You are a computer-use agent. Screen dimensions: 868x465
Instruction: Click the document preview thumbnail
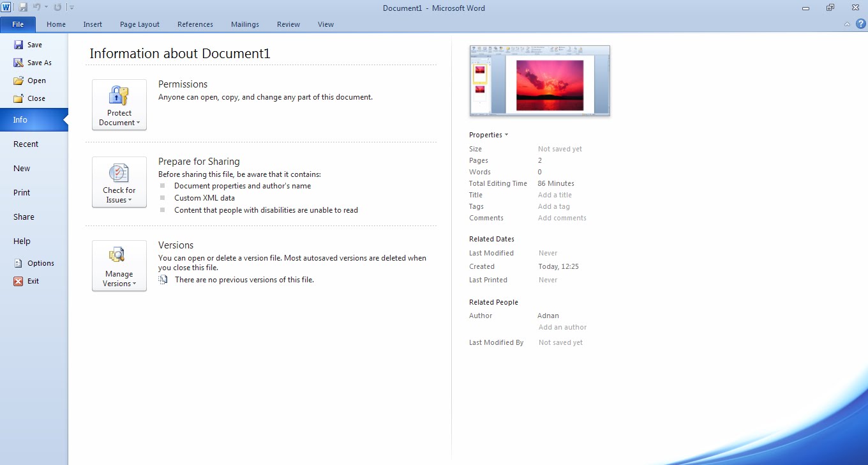tap(540, 80)
